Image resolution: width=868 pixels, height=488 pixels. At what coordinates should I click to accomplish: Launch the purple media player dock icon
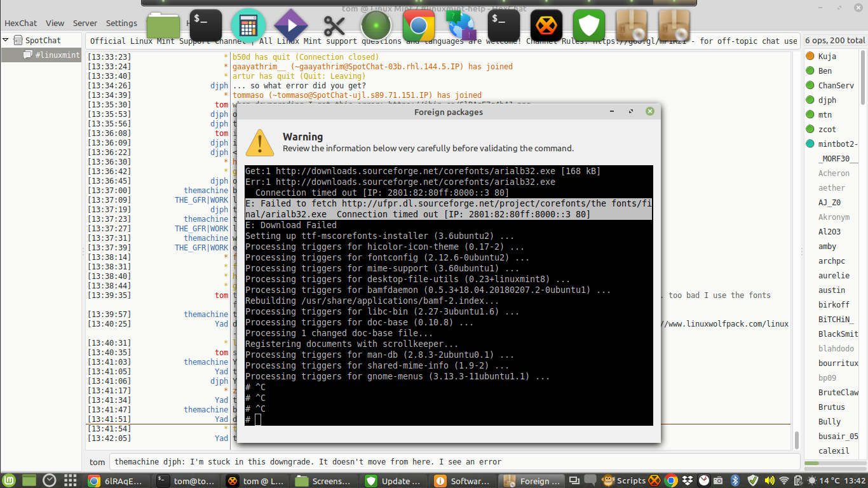(291, 26)
